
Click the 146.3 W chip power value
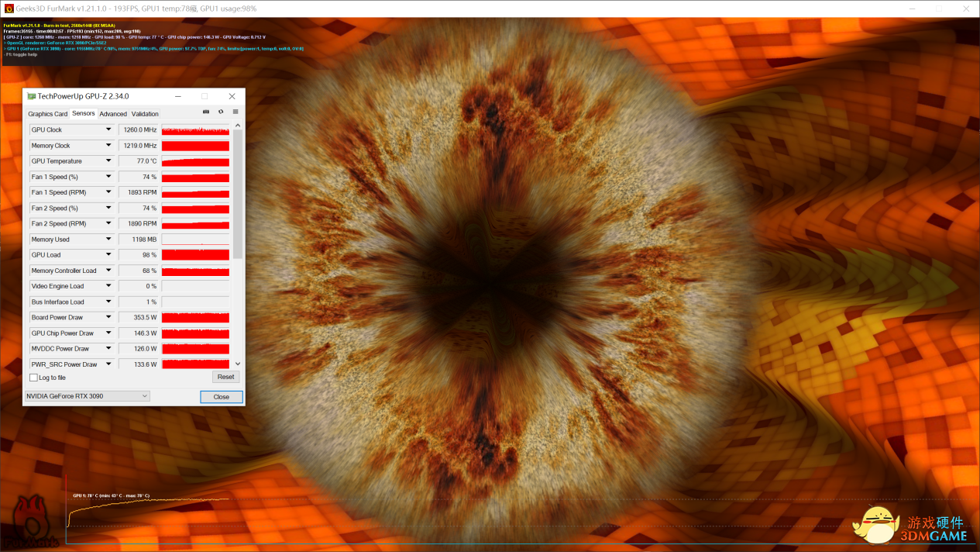tap(139, 333)
